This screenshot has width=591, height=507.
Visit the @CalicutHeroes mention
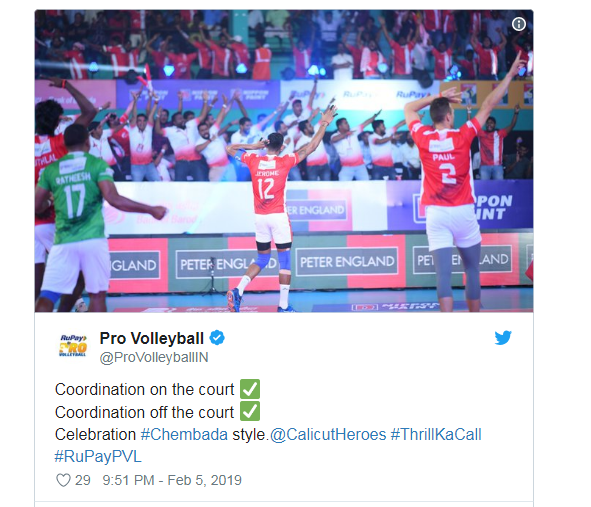328,434
